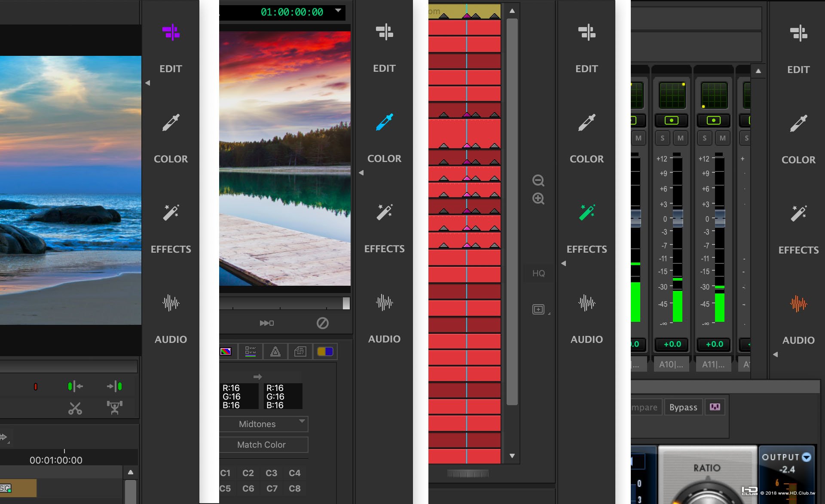Click the green Effects magic wand icon
This screenshot has width=825, height=504.
[587, 212]
